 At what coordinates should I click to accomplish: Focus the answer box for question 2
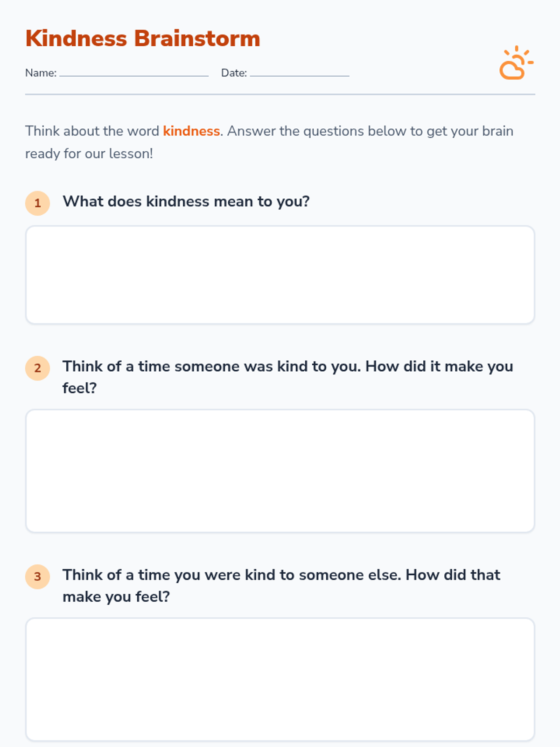tap(280, 471)
